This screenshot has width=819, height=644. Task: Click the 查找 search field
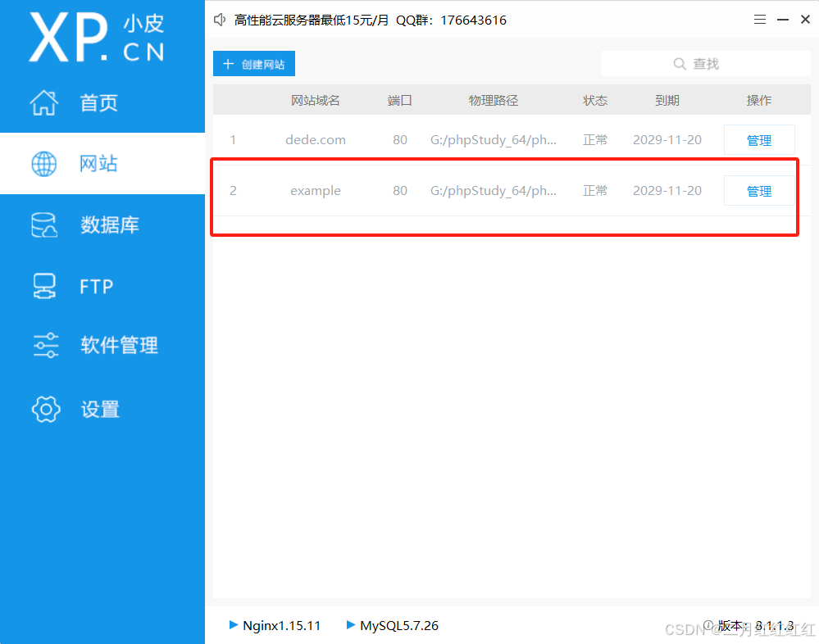click(706, 64)
